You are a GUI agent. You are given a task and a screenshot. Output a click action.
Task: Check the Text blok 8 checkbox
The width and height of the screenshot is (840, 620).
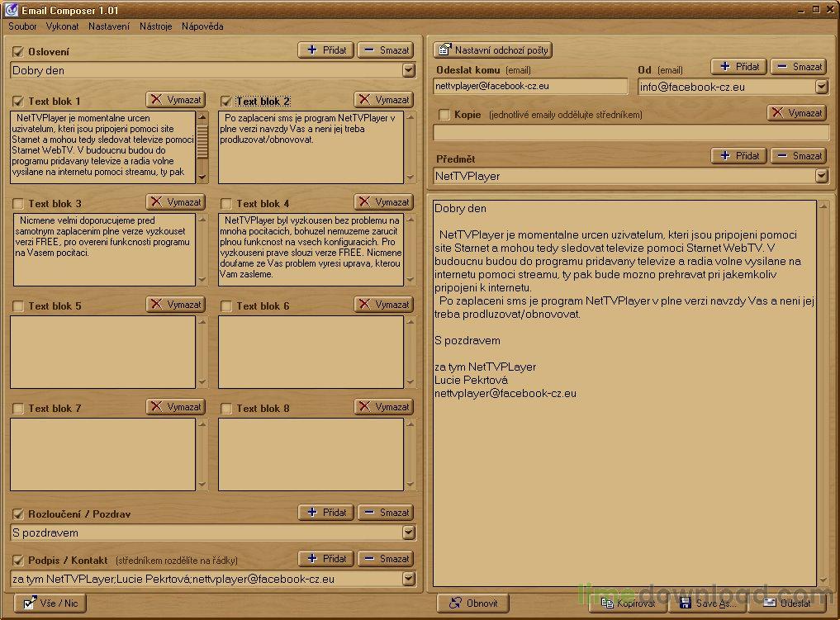(226, 408)
